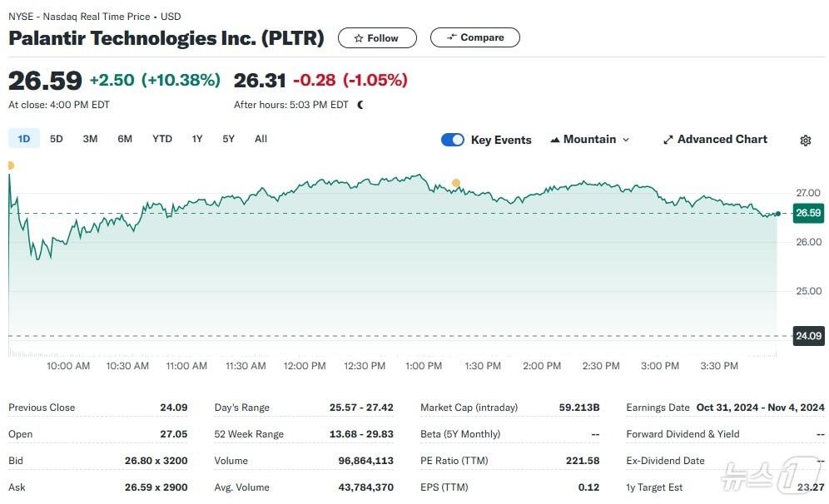This screenshot has height=504, width=829.
Task: Click the Advanced Chart expand arrow icon
Action: click(x=668, y=140)
